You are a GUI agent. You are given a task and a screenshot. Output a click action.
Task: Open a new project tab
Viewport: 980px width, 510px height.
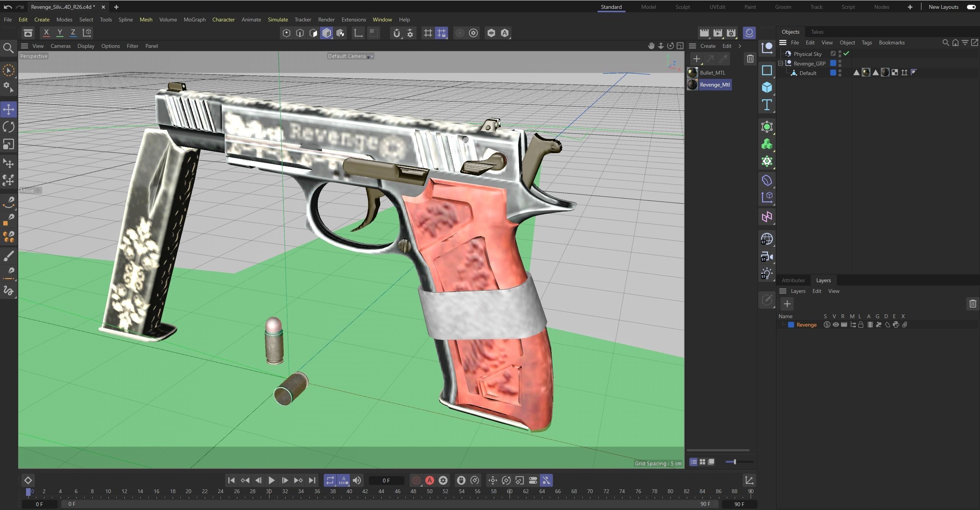(x=116, y=7)
